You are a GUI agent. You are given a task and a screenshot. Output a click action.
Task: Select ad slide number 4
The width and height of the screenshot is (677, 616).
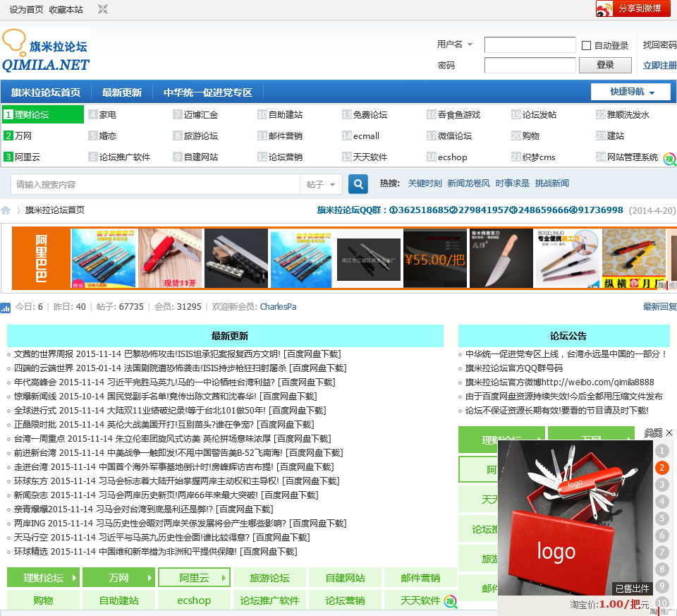662,502
